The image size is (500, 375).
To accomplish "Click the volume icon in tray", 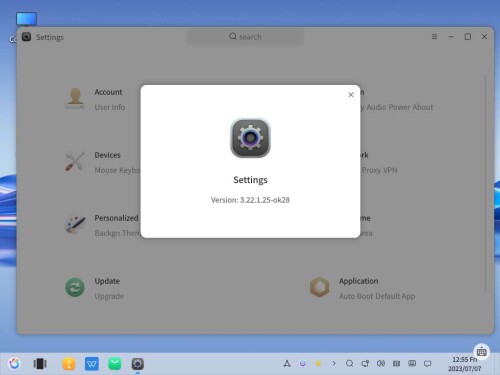I will click(x=381, y=363).
